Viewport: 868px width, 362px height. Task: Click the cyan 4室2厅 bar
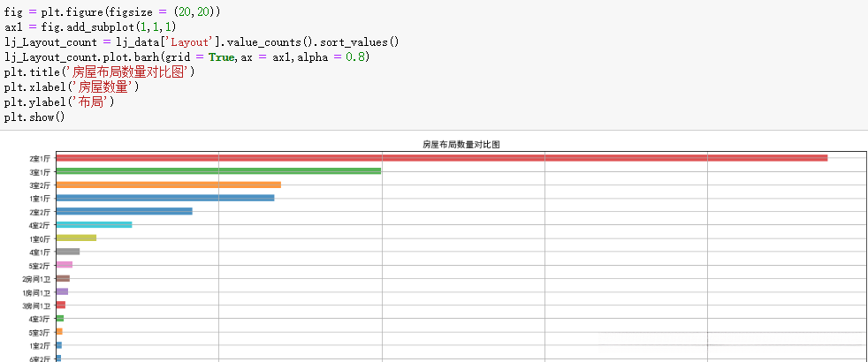pos(94,225)
